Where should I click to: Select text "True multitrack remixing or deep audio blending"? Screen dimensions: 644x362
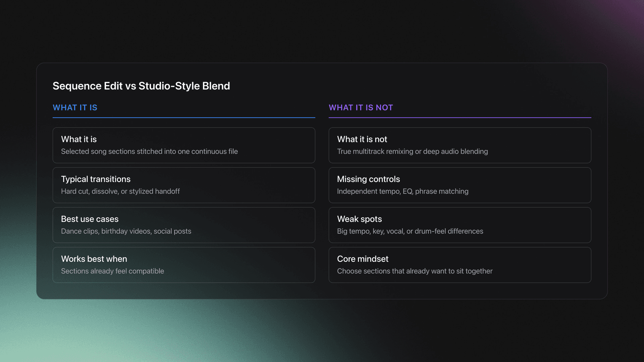[x=412, y=152]
